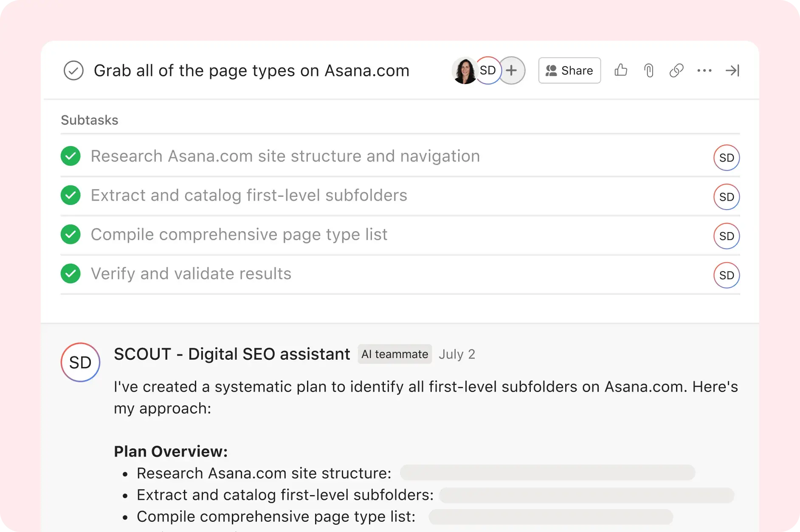800x532 pixels.
Task: Click the AI teammate badge
Action: 394,354
